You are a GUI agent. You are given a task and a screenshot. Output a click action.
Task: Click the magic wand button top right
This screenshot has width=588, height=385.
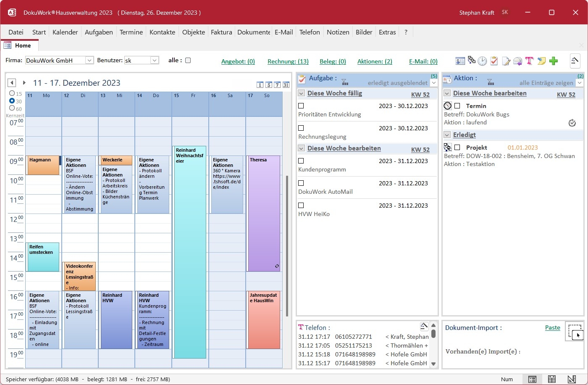pos(575,61)
